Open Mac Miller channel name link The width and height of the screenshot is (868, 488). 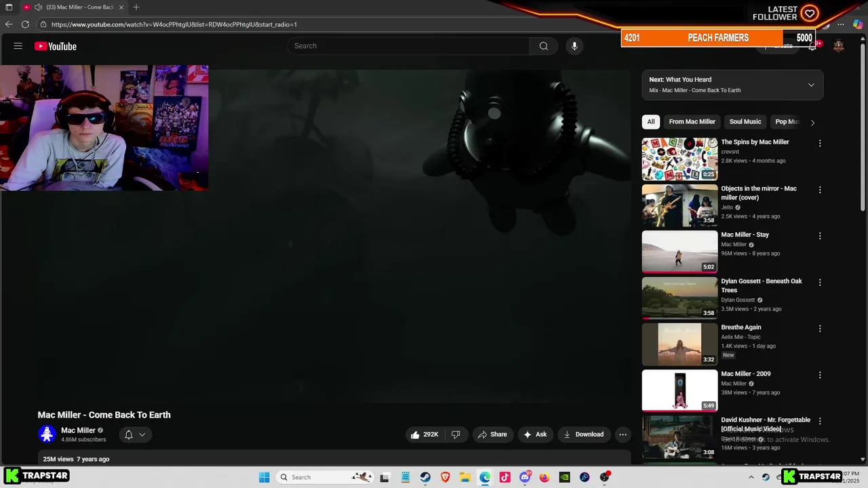[x=78, y=430]
